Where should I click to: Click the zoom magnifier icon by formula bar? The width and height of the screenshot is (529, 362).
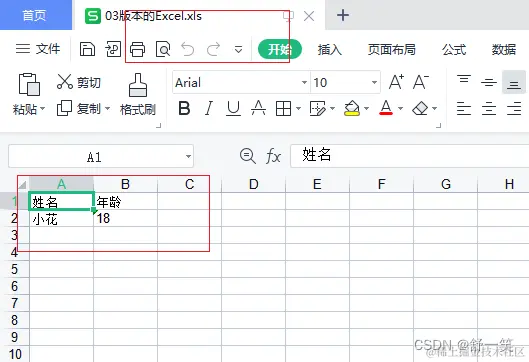(x=248, y=156)
